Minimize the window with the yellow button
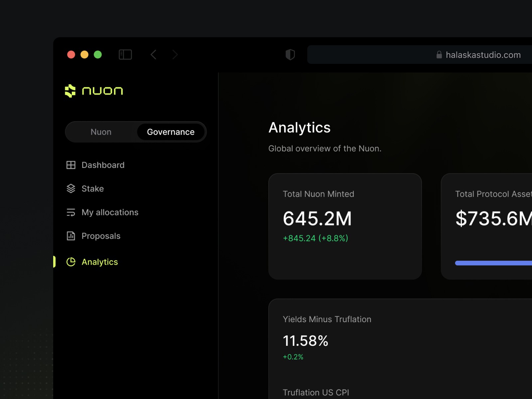 [84, 55]
